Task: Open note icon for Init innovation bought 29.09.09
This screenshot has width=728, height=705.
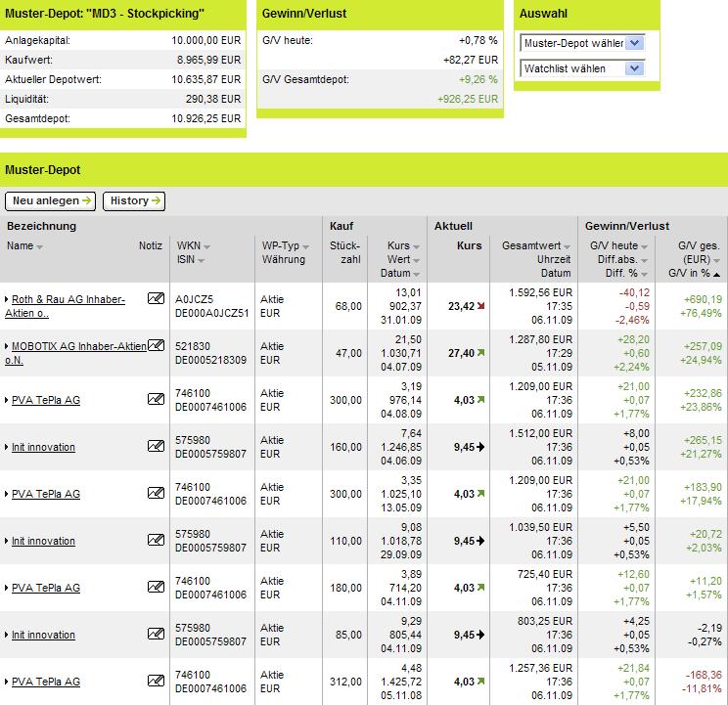Action: click(156, 540)
